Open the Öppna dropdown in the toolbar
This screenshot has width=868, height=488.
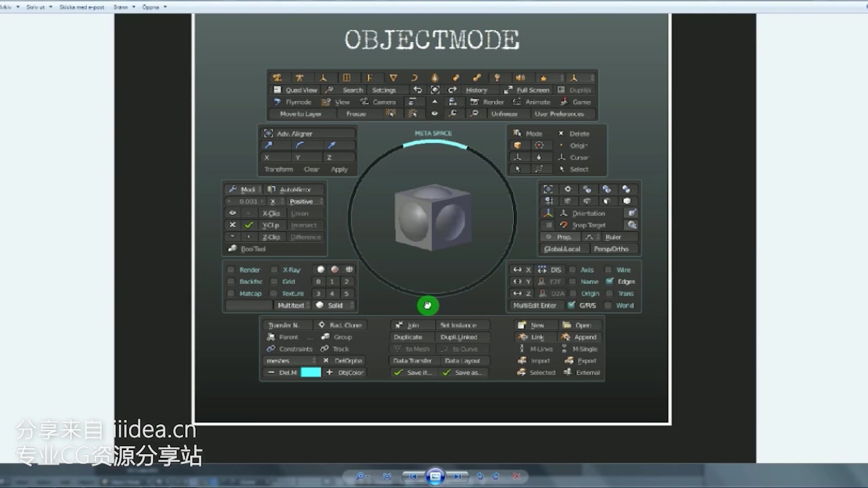[155, 7]
